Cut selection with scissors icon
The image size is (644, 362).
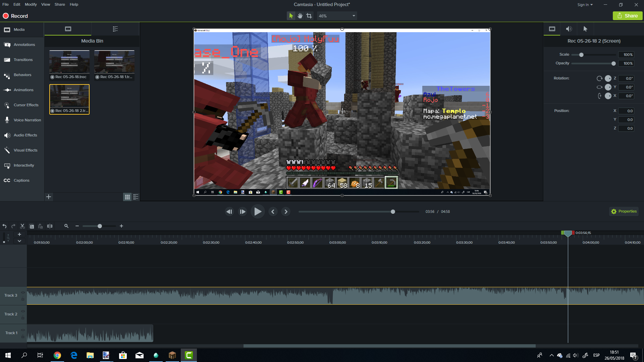point(22,226)
